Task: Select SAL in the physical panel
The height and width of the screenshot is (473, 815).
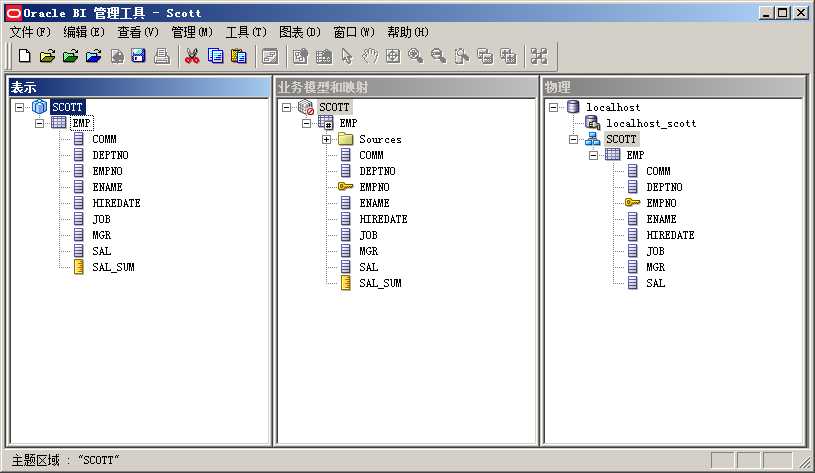Action: 655,283
